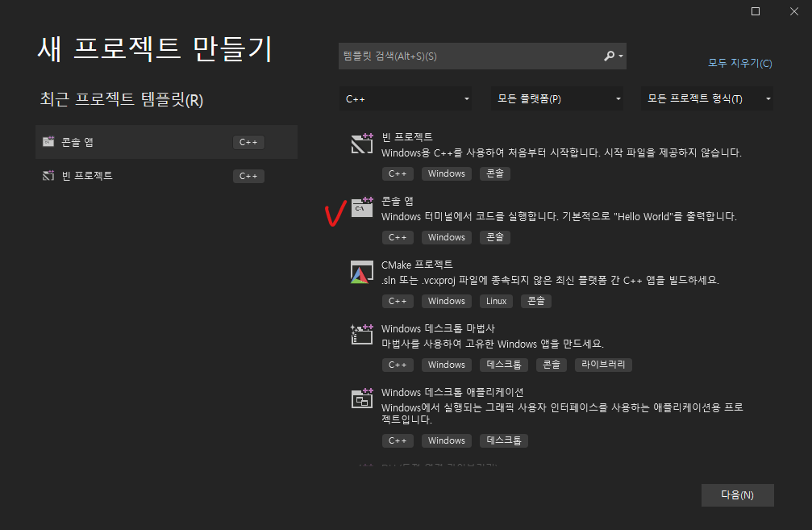Expand search options arrow beside magnifier
Screen dimensions: 812x530
coord(620,56)
